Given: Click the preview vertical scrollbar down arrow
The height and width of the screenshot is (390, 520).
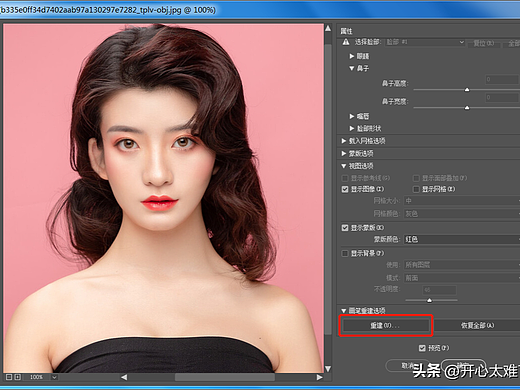Looking at the screenshot, I should coord(328,369).
